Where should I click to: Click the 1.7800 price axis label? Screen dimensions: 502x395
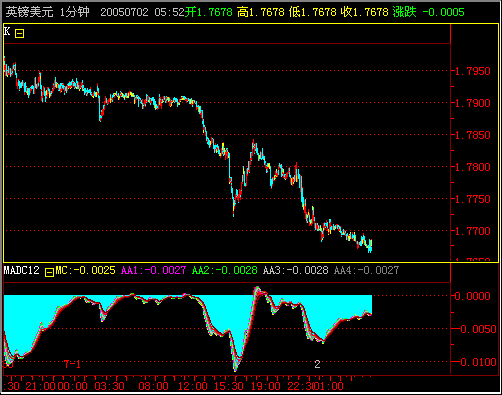click(x=473, y=167)
